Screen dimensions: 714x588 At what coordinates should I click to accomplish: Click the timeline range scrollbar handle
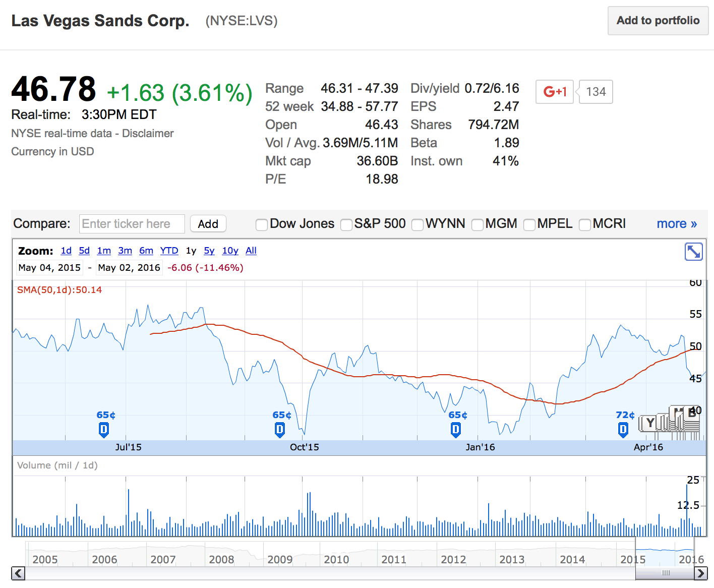pyautogui.click(x=665, y=573)
